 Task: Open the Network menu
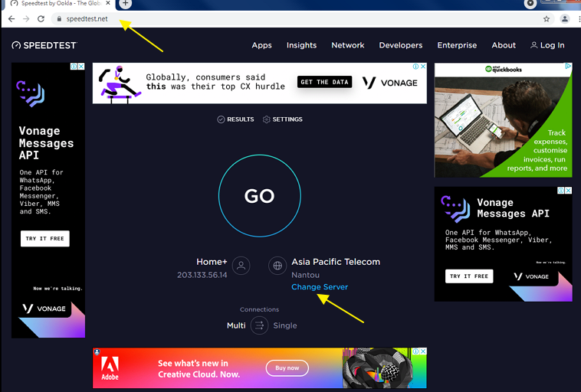point(347,45)
